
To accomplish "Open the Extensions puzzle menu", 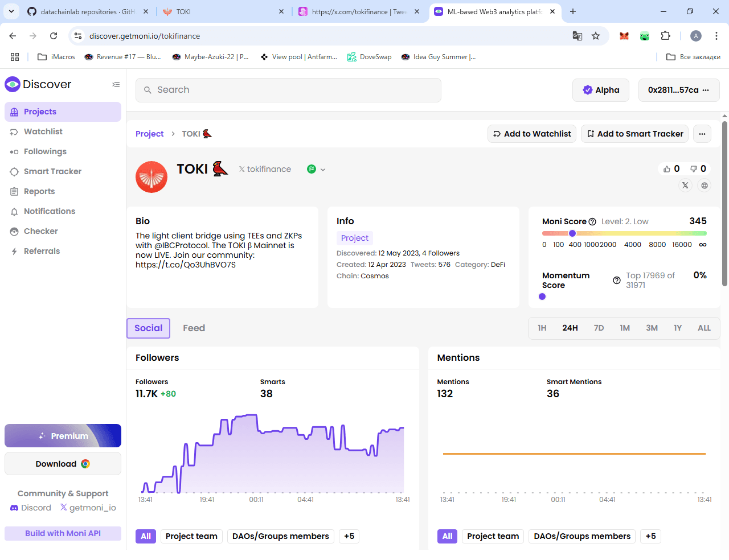I will [665, 36].
